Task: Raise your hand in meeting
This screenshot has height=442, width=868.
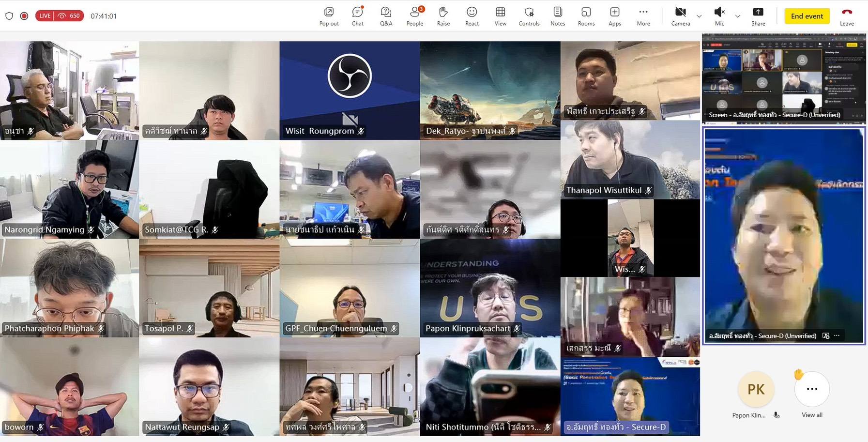Action: (x=443, y=16)
